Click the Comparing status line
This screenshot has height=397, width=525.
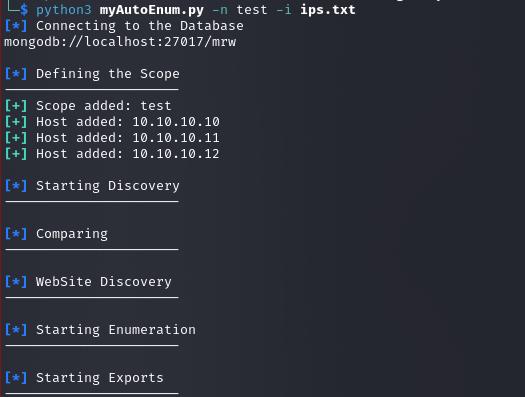(56, 234)
